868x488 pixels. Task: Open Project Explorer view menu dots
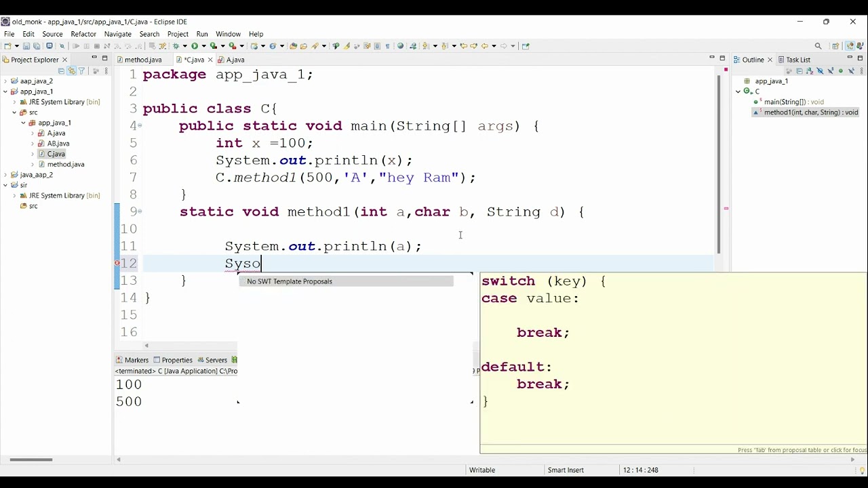106,71
